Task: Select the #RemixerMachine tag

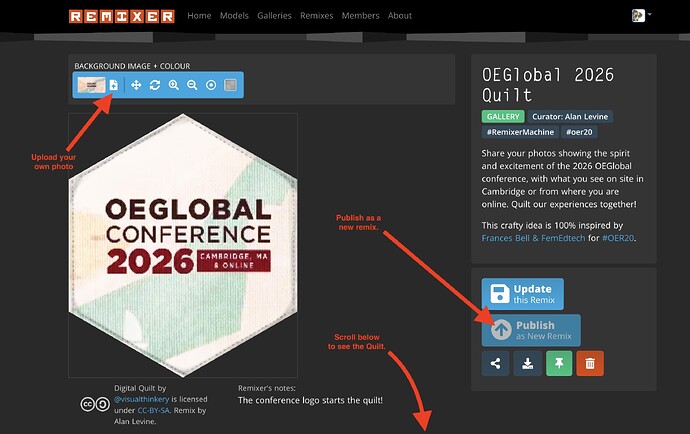Action: (x=520, y=132)
